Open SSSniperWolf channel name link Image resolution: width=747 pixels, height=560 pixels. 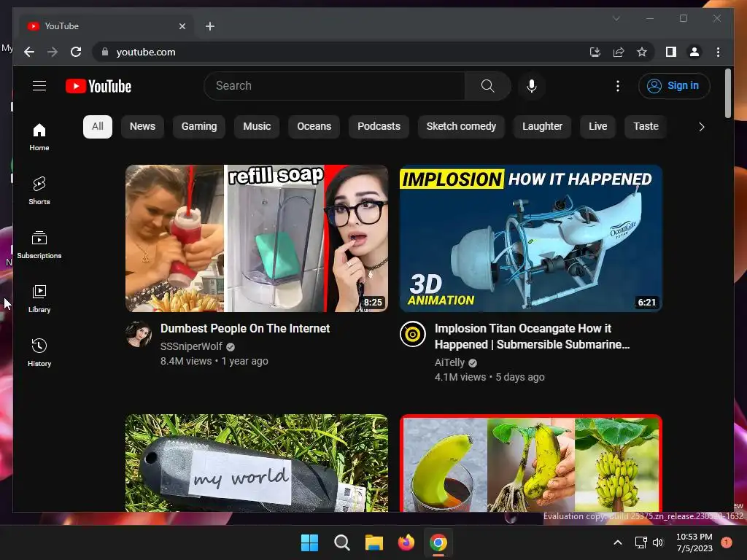(191, 346)
